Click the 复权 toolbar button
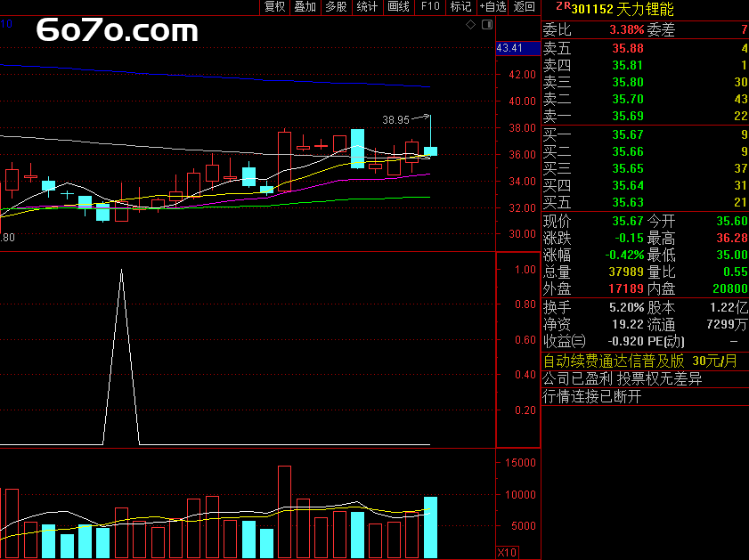The height and width of the screenshot is (560, 749). tap(274, 7)
